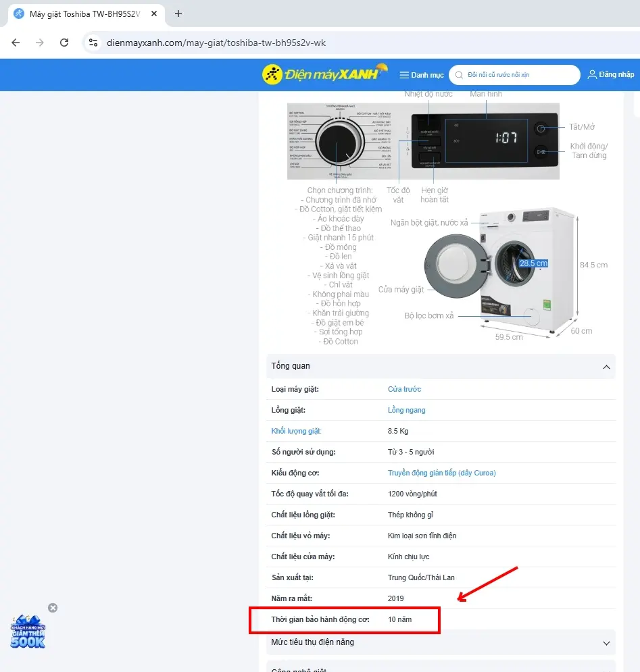Open a new browser tab

click(178, 14)
